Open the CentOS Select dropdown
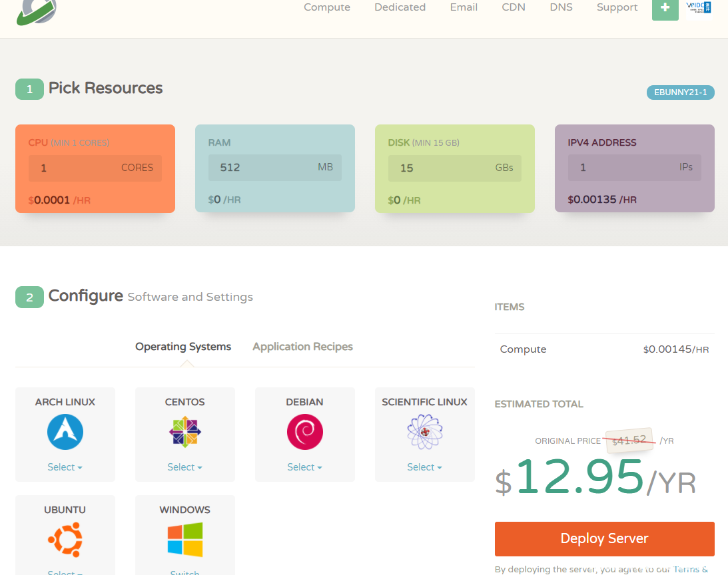This screenshot has width=728, height=575. coord(185,467)
